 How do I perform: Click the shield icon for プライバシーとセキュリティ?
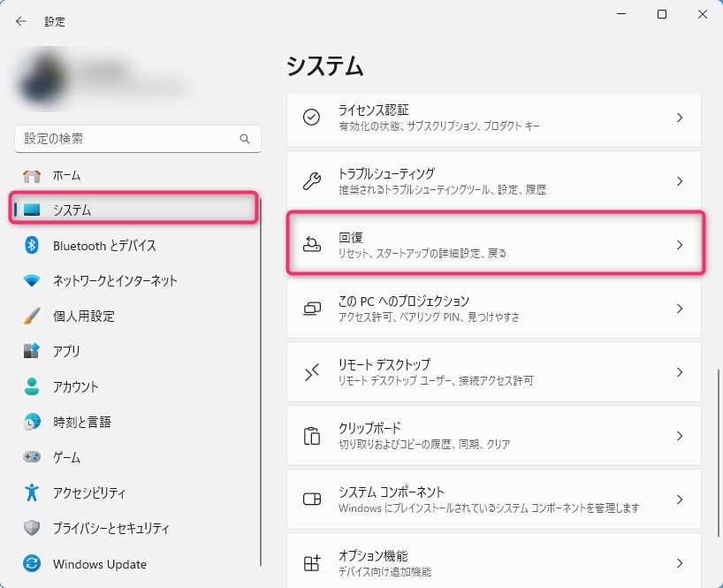[32, 528]
